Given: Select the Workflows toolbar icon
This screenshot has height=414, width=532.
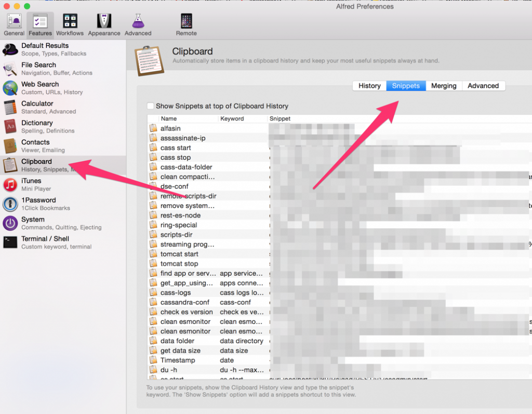Looking at the screenshot, I should [70, 24].
